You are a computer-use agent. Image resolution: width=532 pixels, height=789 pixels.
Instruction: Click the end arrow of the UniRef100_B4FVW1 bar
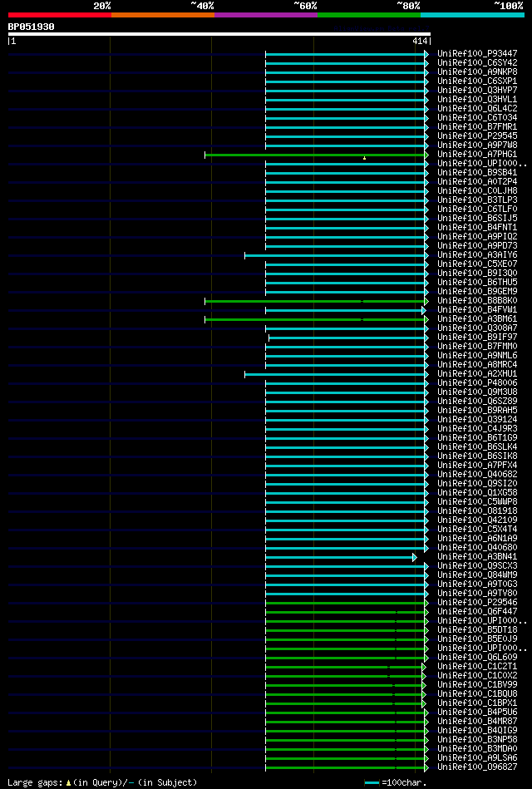(424, 310)
